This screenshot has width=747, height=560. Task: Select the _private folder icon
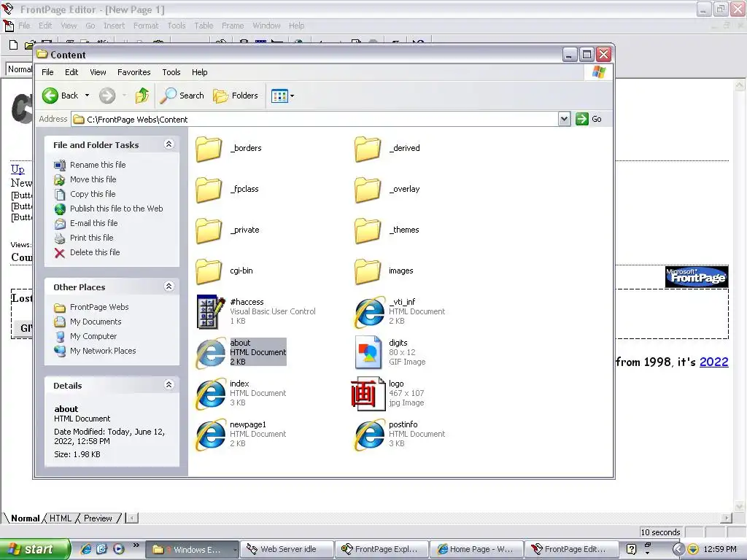click(x=209, y=230)
